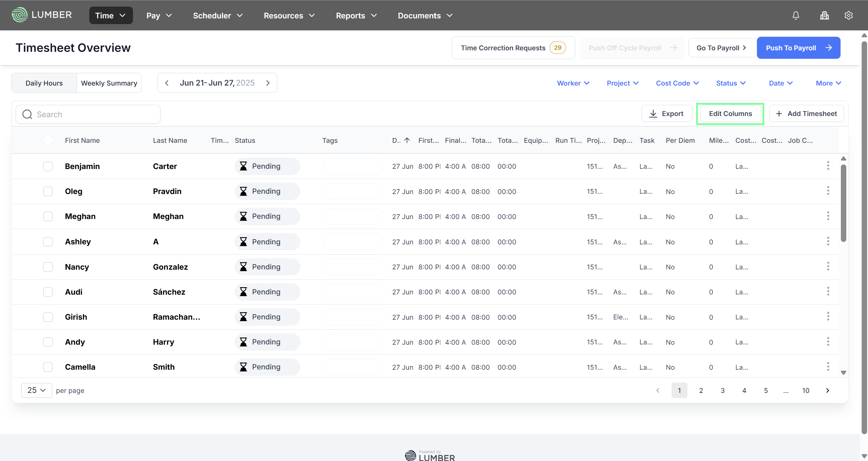868x461 pixels.
Task: Check the box for Andy Harry
Action: pos(48,342)
